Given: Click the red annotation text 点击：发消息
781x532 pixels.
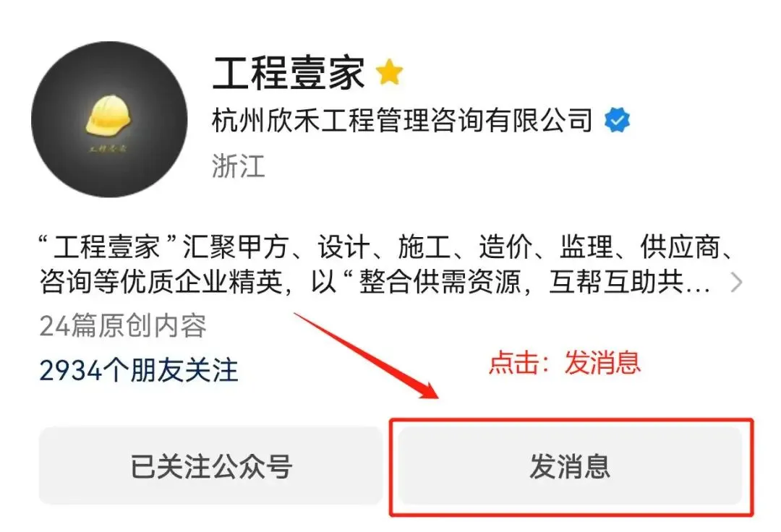Looking at the screenshot, I should 564,362.
